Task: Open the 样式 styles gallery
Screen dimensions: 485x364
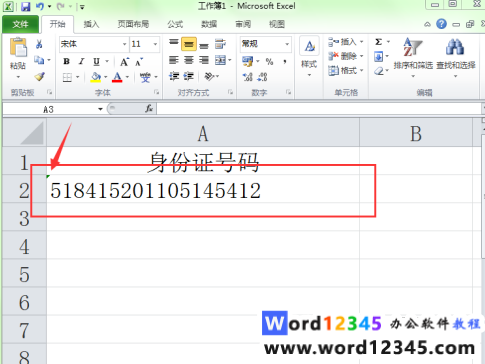Action: click(309, 56)
